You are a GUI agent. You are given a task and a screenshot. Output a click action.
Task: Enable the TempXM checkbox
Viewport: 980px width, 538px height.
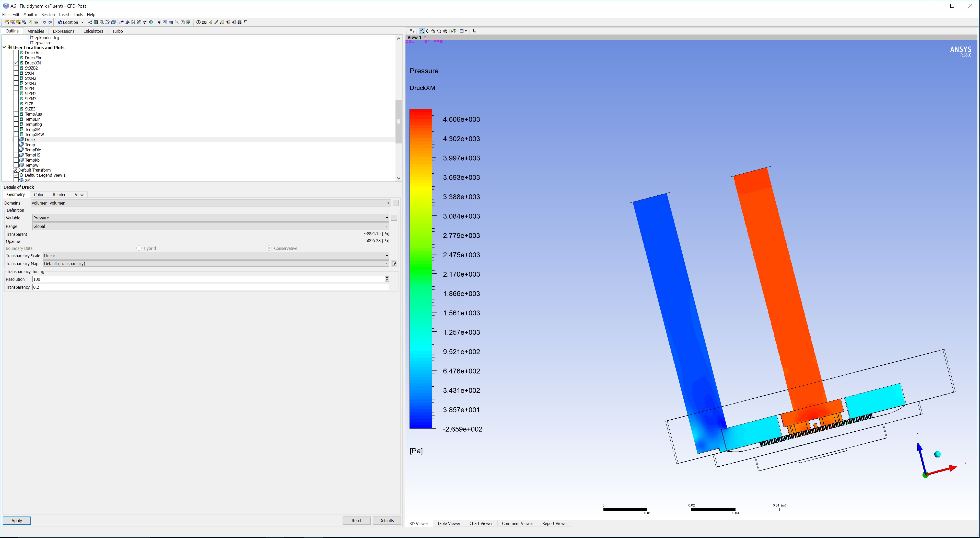pos(16,129)
